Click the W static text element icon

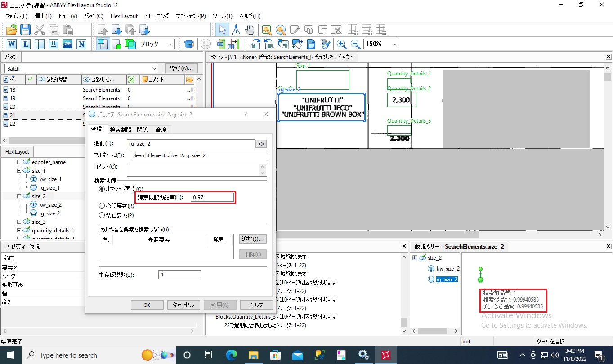pyautogui.click(x=12, y=44)
